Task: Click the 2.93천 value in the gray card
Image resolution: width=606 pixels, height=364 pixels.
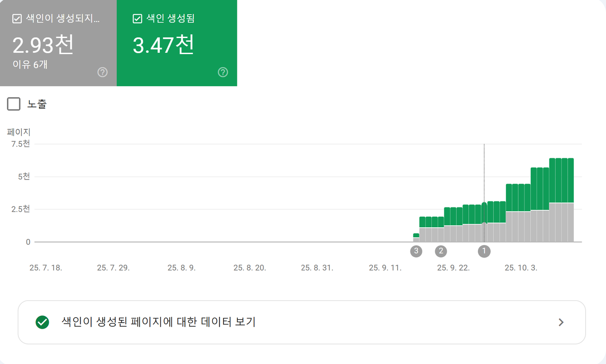Action: click(x=43, y=45)
